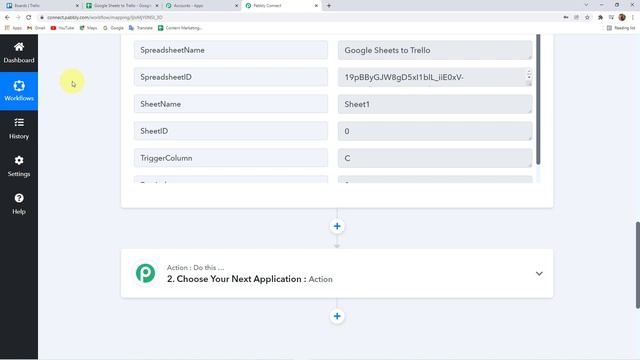This screenshot has height=360, width=640.
Task: Go back with the browser back arrow
Action: (x=7, y=18)
